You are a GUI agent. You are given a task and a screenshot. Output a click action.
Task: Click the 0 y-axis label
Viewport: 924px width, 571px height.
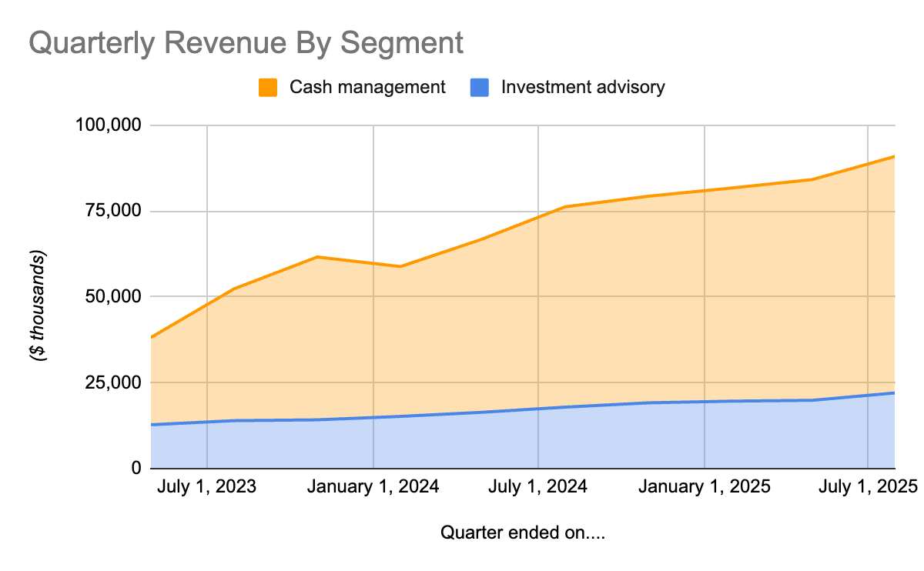click(x=136, y=468)
